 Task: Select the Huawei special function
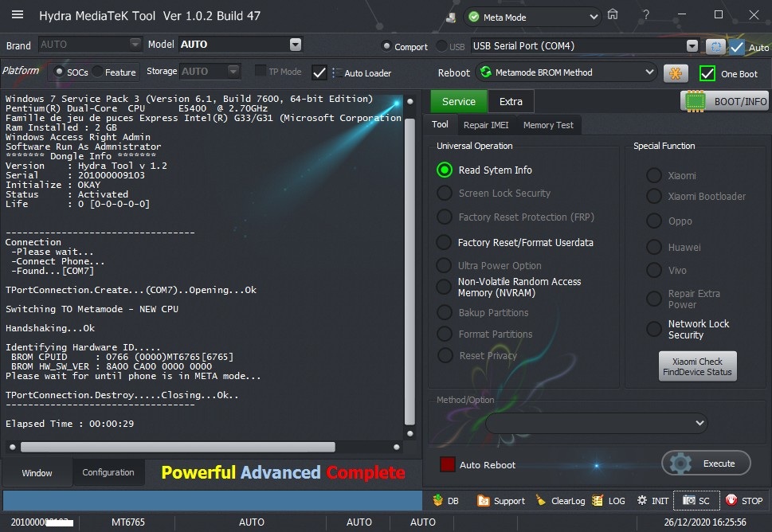pyautogui.click(x=654, y=247)
